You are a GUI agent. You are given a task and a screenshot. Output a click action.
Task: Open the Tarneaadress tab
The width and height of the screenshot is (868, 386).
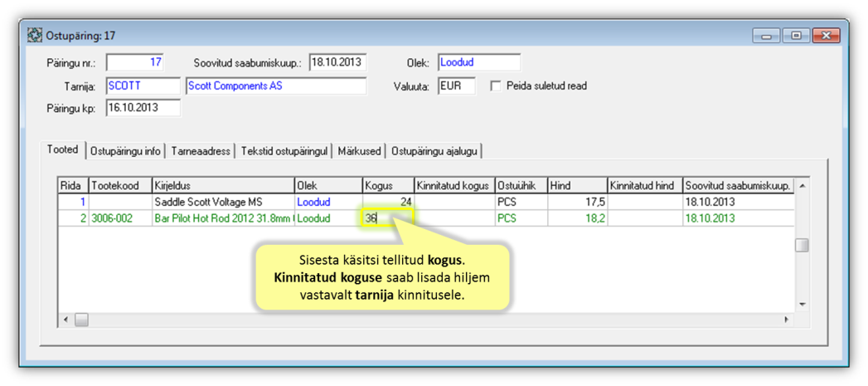pyautogui.click(x=201, y=151)
